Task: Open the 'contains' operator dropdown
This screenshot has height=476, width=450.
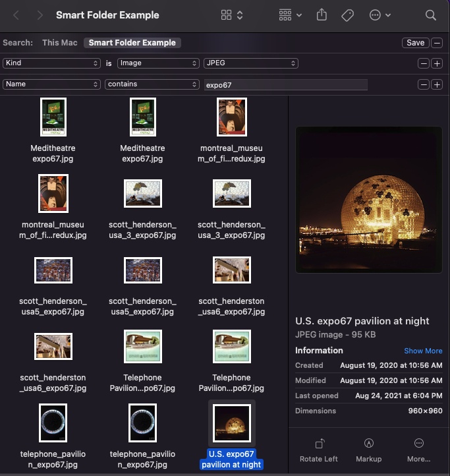Action: pyautogui.click(x=152, y=84)
